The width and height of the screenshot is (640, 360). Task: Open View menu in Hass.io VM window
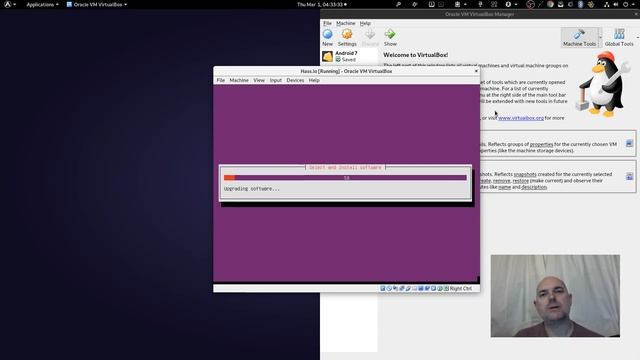pos(259,80)
